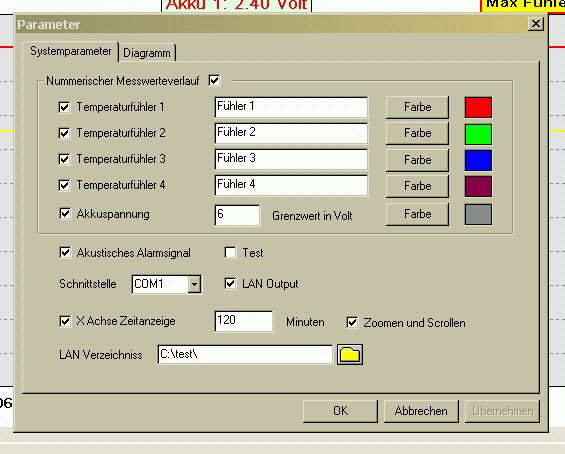Image resolution: width=565 pixels, height=454 pixels.
Task: Click the Übernehmen button
Action: click(502, 411)
